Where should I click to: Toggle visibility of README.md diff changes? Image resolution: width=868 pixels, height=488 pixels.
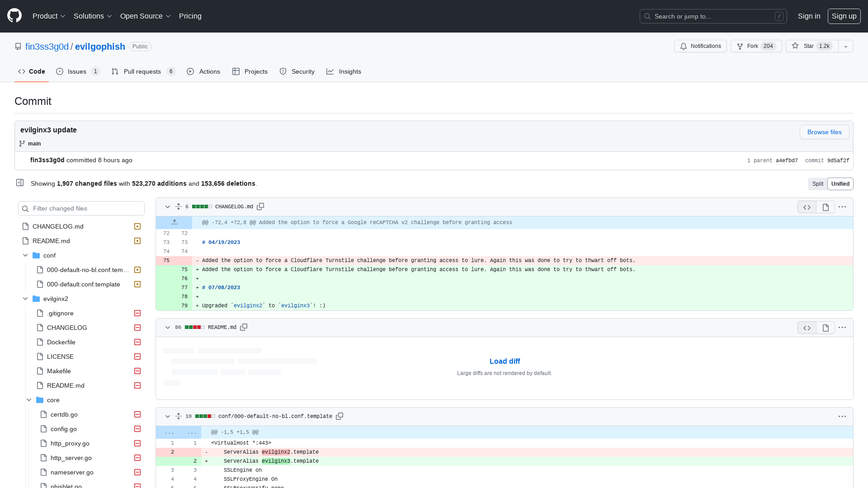[168, 327]
